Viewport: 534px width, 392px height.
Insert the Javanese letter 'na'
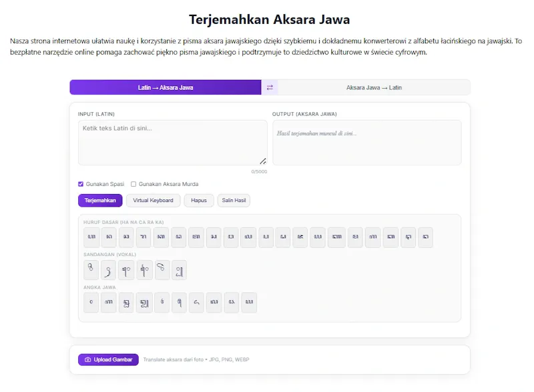[109, 237]
